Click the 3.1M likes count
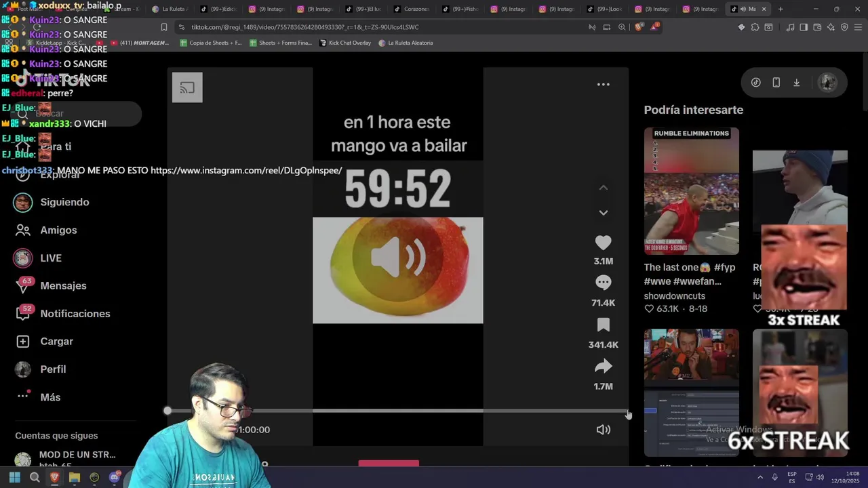 pos(603,261)
